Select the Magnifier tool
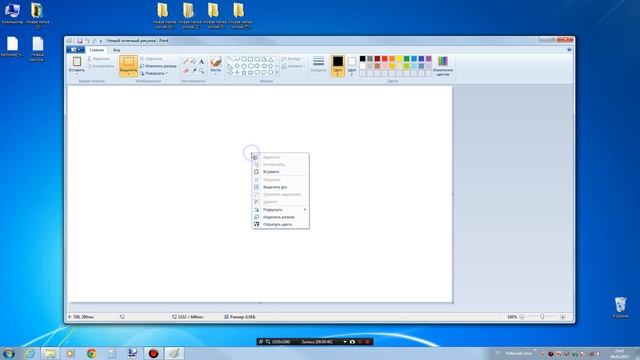 point(201,71)
